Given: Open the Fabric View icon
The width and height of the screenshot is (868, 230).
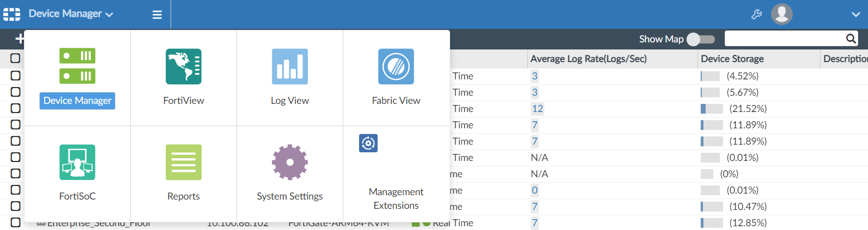Looking at the screenshot, I should point(396,66).
